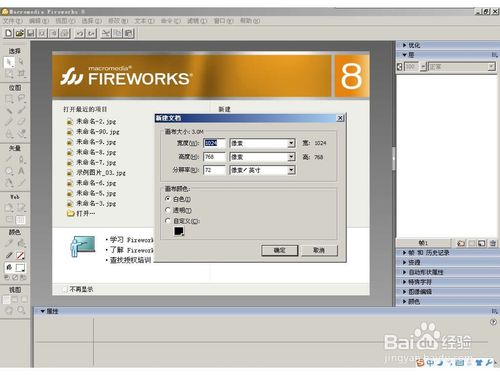Select the Line tool in vector section
The height and width of the screenshot is (375, 500).
coord(9,159)
